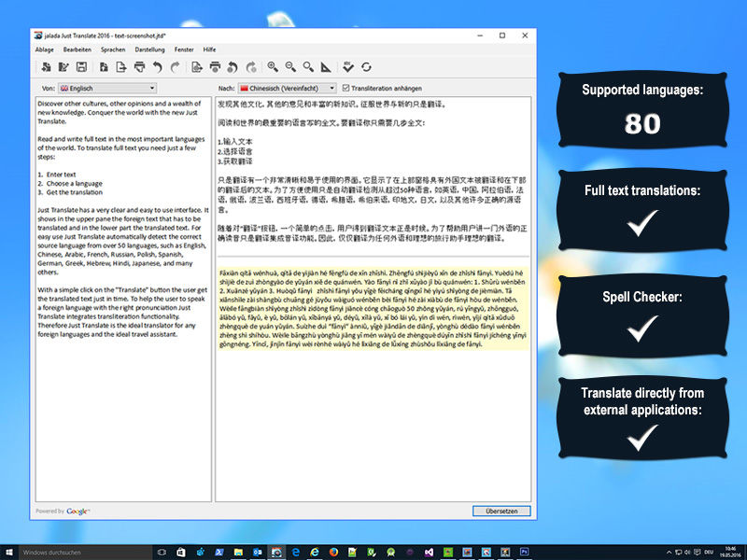
Task: Open the Ablage menu
Action: [44, 49]
